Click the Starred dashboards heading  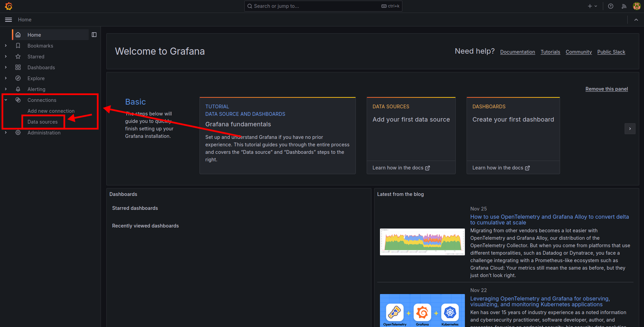[x=135, y=208]
